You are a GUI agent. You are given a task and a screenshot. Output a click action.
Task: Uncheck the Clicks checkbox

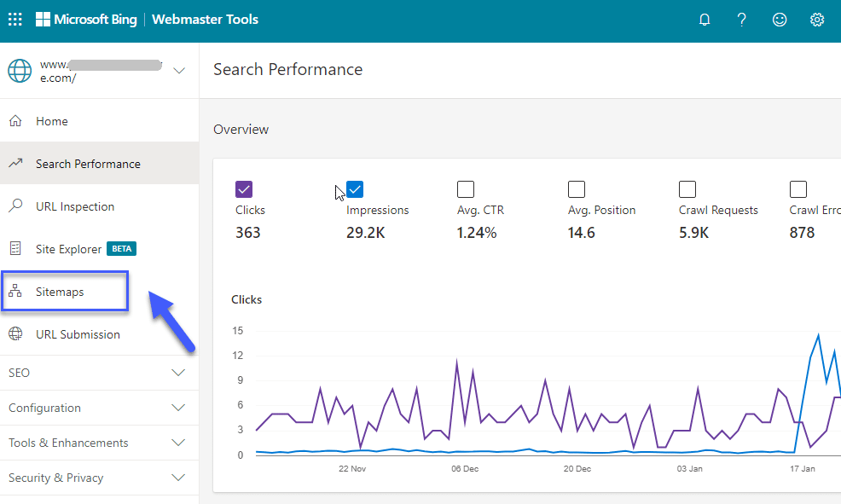244,189
